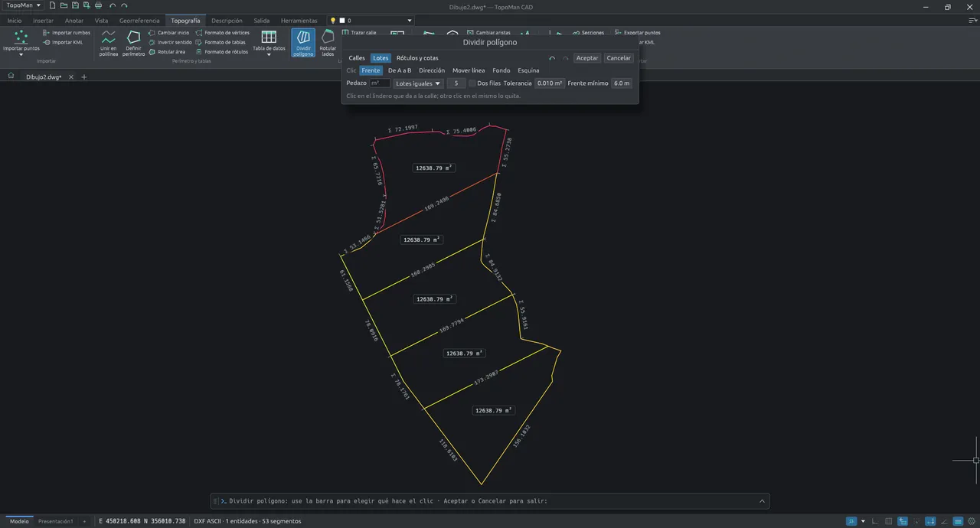This screenshot has width=980, height=528.
Task: Switch to the Descripción ribbon tab
Action: 227,21
